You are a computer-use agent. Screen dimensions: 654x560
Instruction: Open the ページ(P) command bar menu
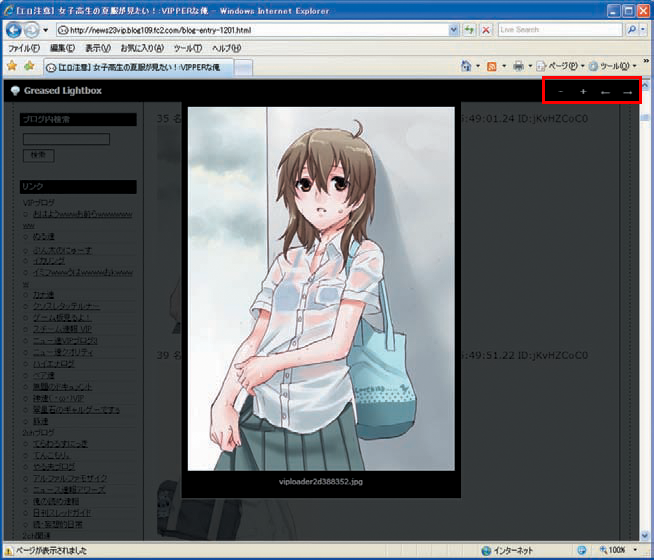pos(560,66)
